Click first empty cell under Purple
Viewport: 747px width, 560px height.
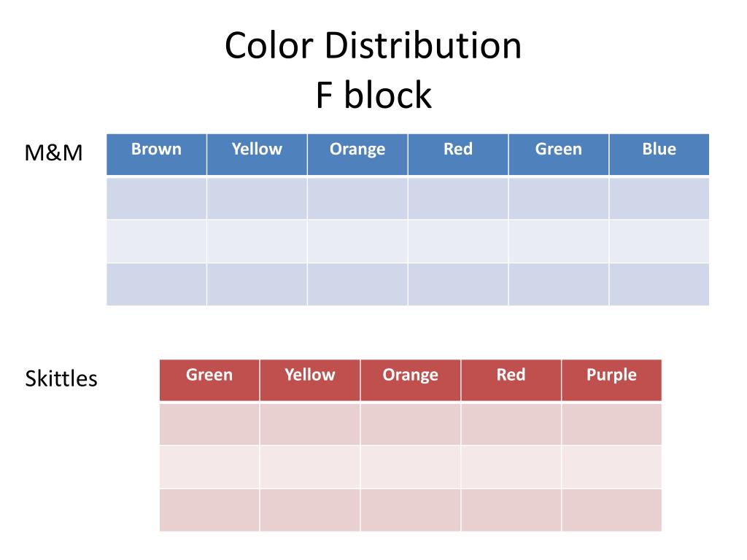pyautogui.click(x=611, y=424)
